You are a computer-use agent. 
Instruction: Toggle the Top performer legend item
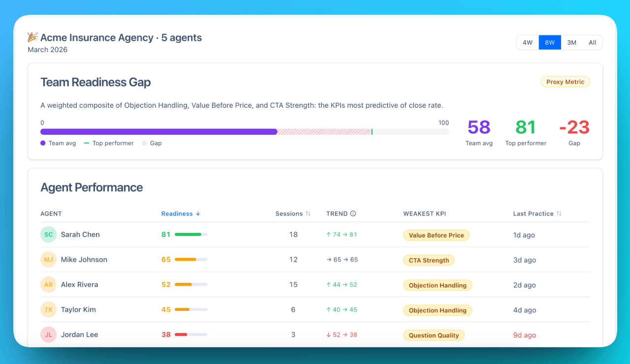point(109,143)
